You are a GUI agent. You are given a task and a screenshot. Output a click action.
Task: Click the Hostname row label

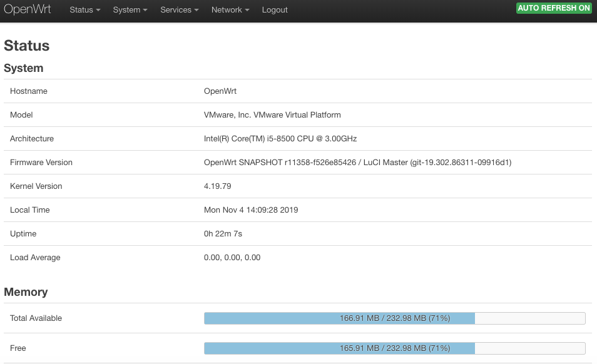click(29, 91)
